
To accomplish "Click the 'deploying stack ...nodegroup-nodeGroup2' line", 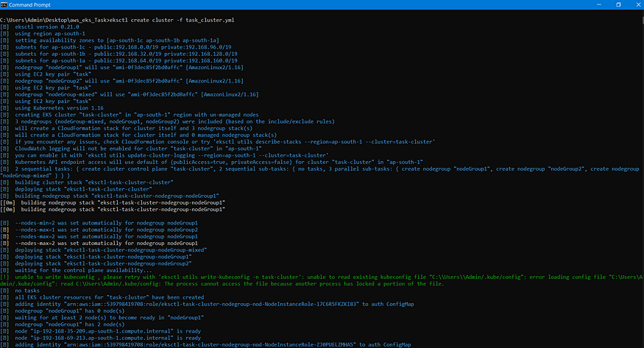I will click(104, 263).
